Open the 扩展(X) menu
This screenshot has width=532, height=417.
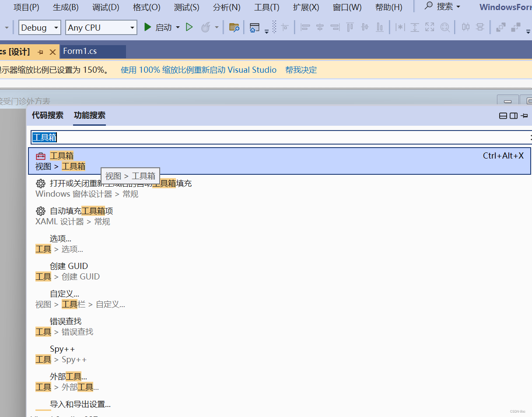point(306,7)
